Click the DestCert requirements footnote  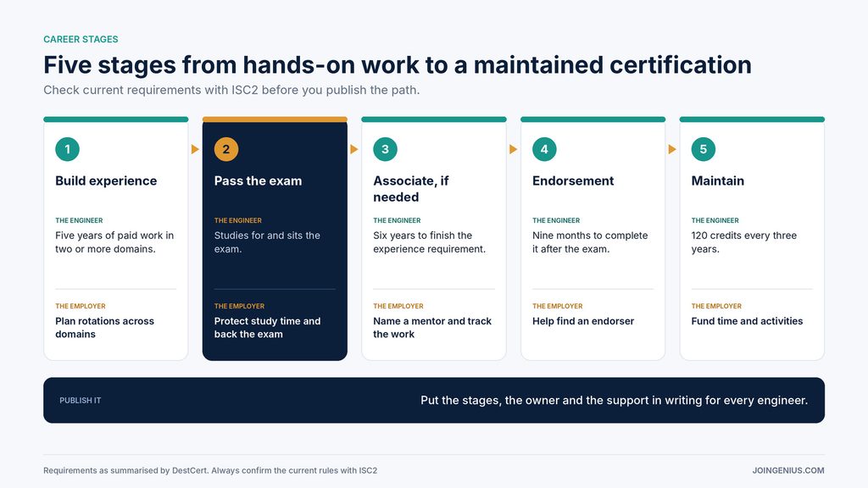pos(210,470)
